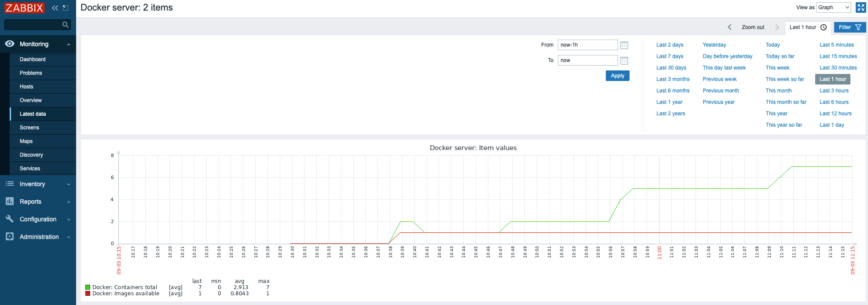Select Last 12 hours range

click(835, 114)
